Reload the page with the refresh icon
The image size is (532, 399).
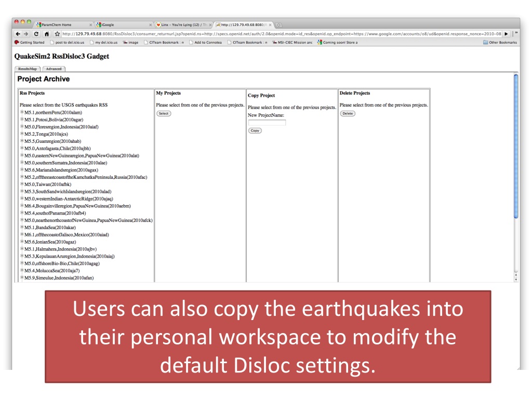coord(36,34)
